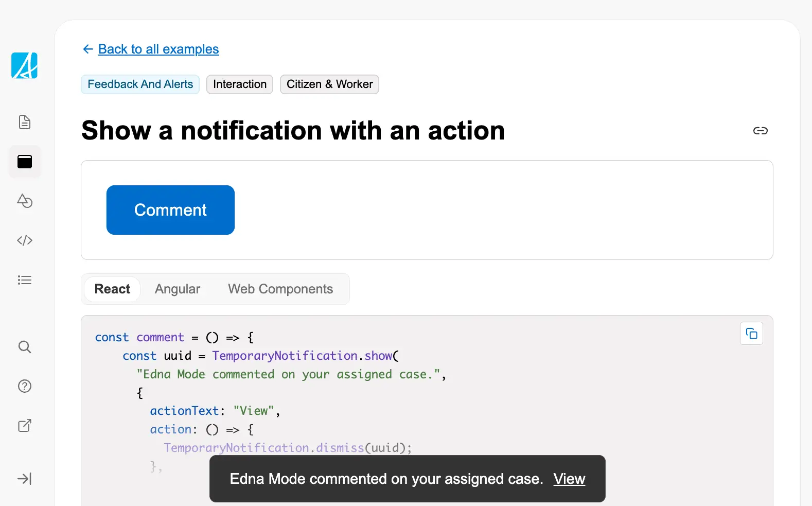The image size is (812, 506).
Task: Copy link to this example heading
Action: pos(760,131)
